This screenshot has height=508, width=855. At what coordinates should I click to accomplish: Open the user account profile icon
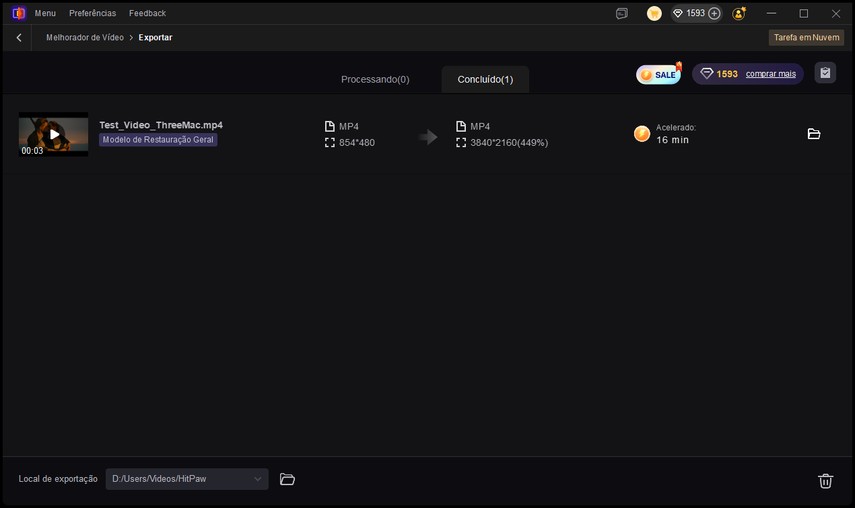(739, 13)
